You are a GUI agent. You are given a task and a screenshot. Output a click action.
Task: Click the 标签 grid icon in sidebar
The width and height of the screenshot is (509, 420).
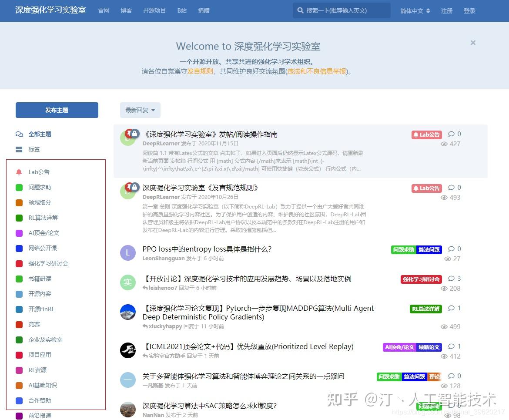pyautogui.click(x=19, y=149)
